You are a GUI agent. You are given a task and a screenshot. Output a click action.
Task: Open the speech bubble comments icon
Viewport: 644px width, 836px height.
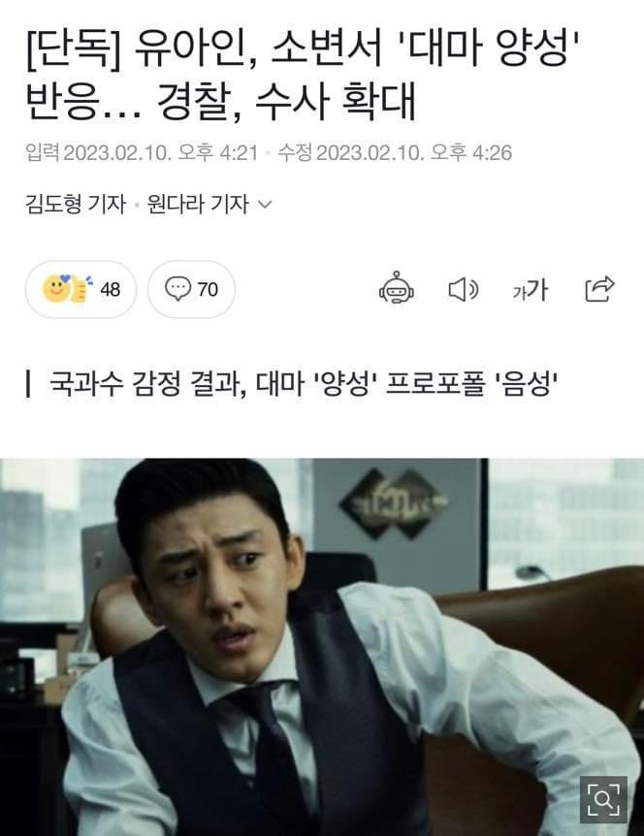[x=177, y=289]
